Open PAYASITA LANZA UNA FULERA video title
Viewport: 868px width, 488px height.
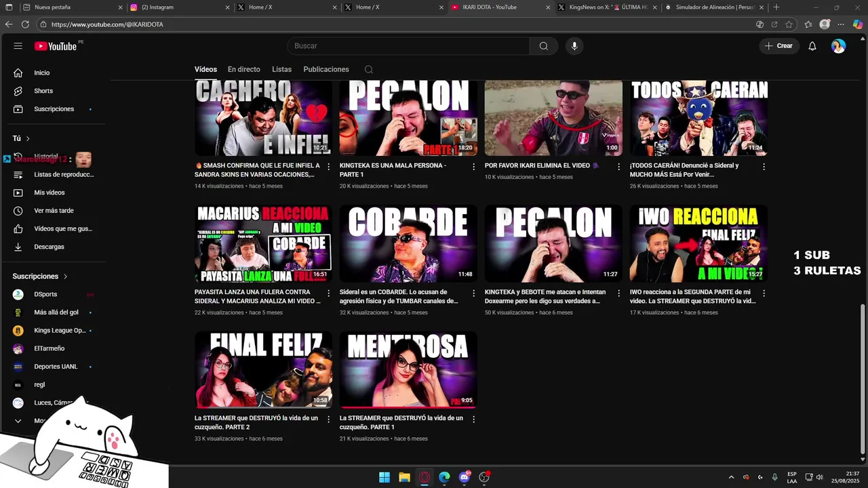[x=257, y=296]
